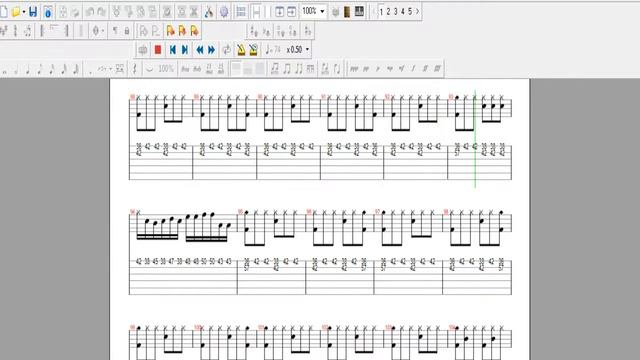The width and height of the screenshot is (640, 360).
Task: Select the mf dynamic marking
Action: (402, 69)
